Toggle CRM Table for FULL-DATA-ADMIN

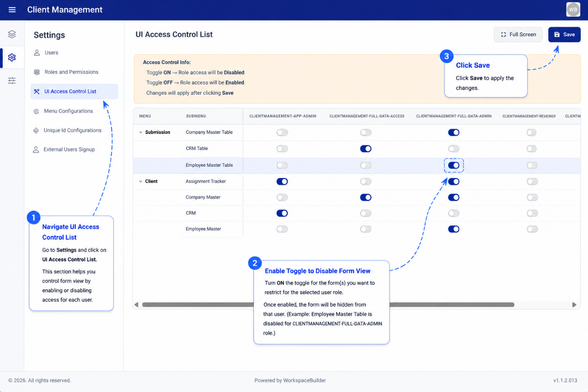click(x=454, y=149)
